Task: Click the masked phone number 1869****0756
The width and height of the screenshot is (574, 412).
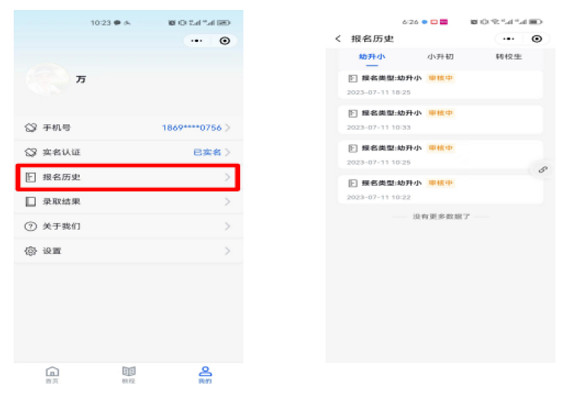Action: [x=192, y=127]
